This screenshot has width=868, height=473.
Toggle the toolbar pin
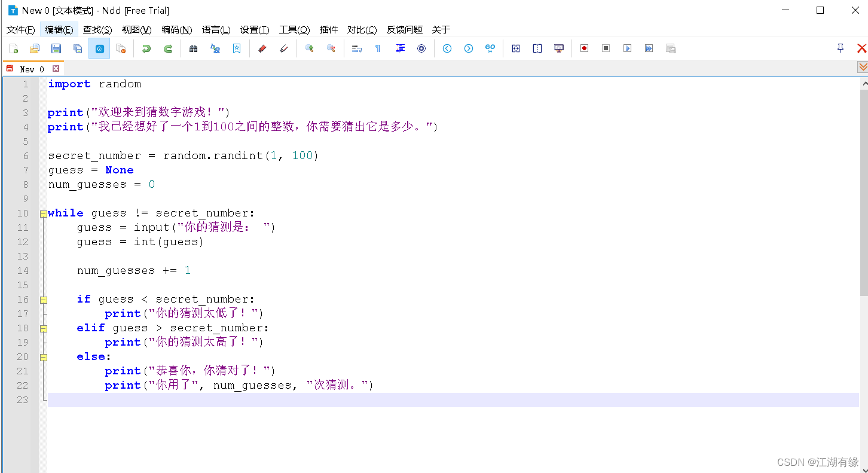point(839,48)
